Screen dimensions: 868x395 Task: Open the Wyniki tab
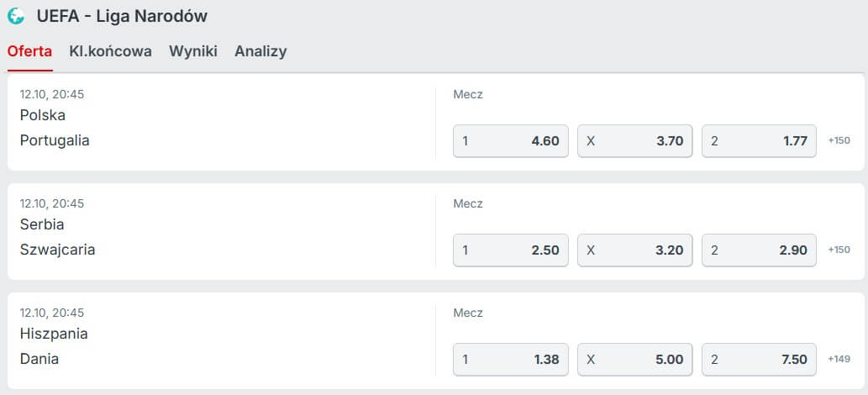point(193,51)
